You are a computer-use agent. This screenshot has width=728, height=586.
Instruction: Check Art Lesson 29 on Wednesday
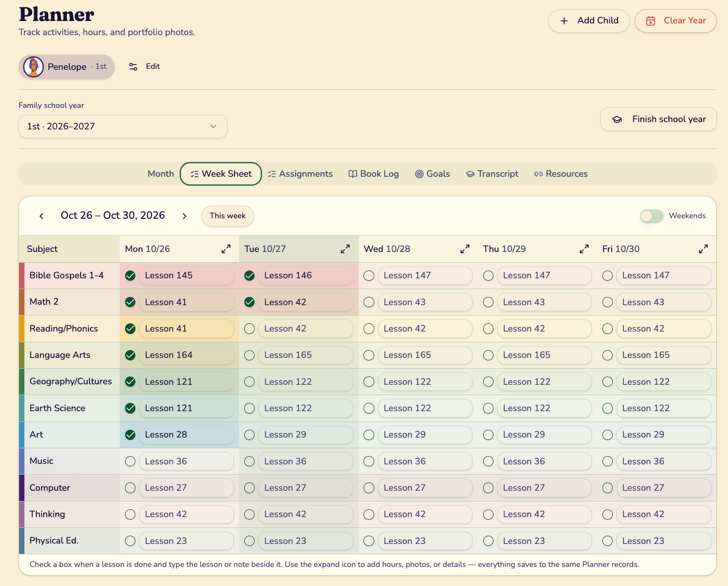pyautogui.click(x=369, y=435)
